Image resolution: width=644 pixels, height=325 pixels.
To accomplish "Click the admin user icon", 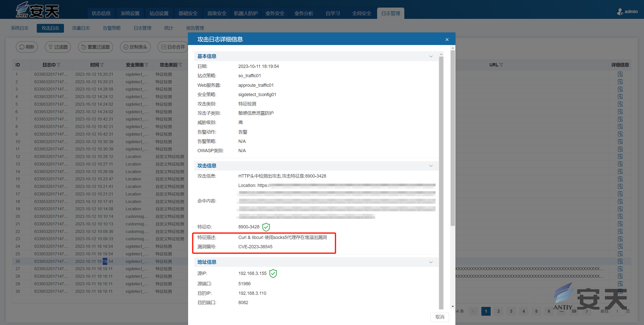I will tap(620, 12).
